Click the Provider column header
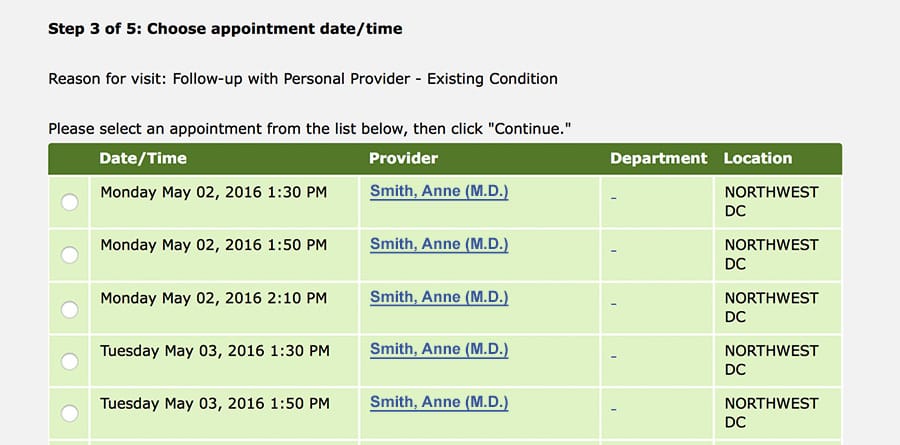Screen dimensions: 900x445 coord(403,158)
